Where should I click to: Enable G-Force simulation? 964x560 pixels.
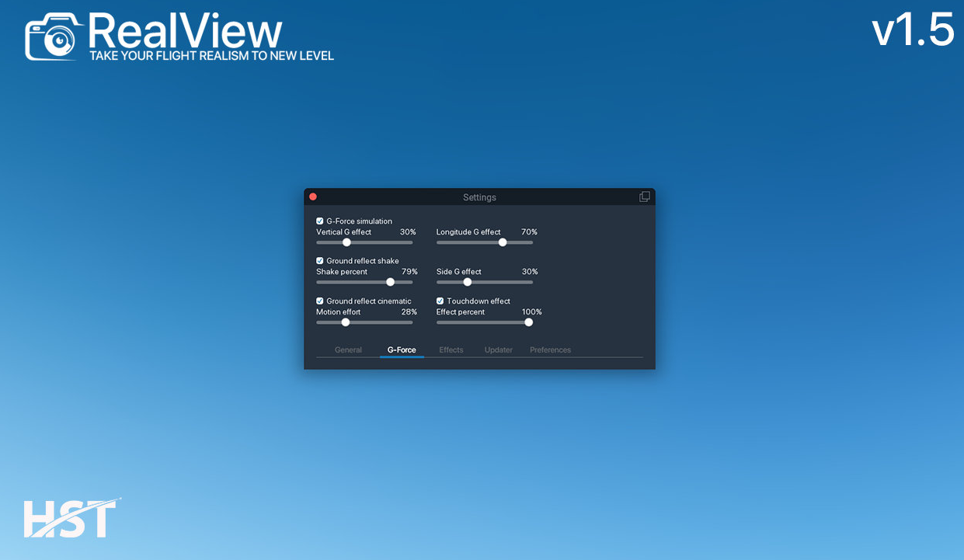tap(319, 221)
